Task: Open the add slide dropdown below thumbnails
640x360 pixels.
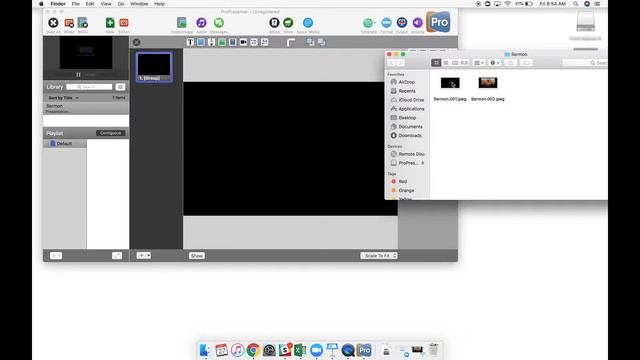Action: [143, 256]
